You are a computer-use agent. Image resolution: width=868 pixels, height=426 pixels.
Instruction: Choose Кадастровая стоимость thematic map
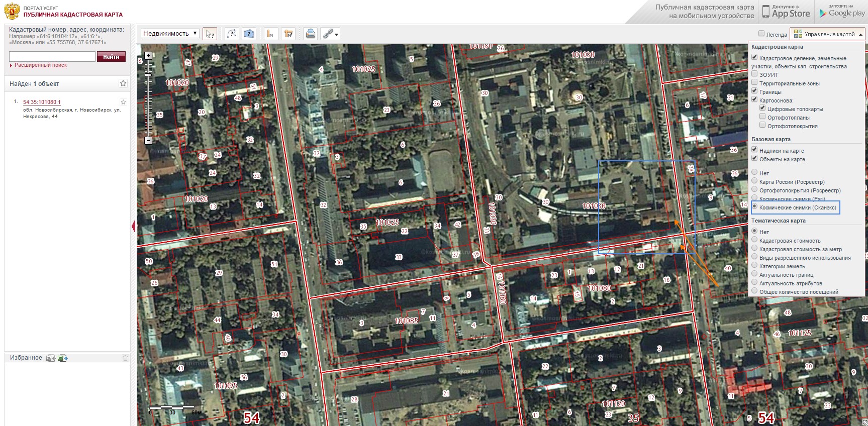(x=754, y=240)
